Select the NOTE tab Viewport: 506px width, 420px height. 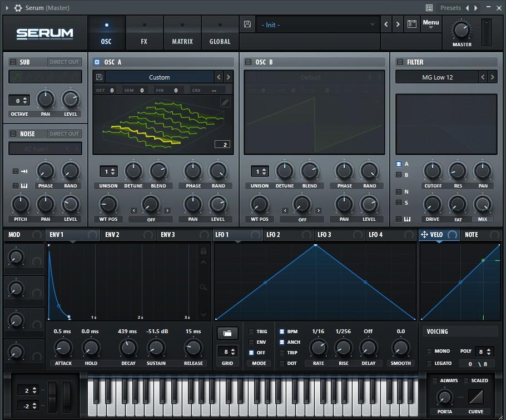point(481,235)
